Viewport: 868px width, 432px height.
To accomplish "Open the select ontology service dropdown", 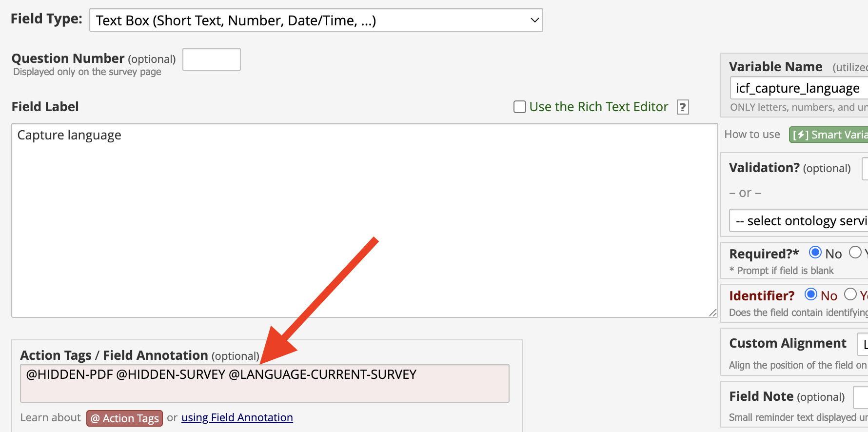I will point(799,221).
